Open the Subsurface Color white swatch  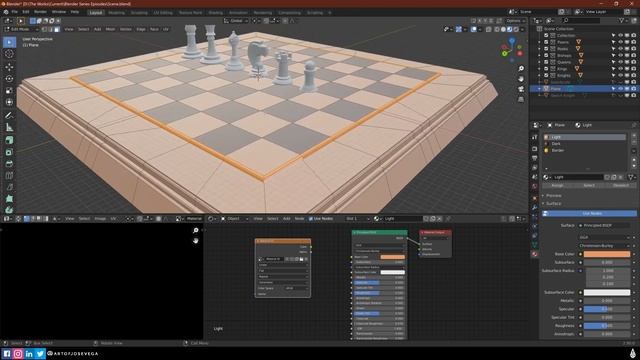pos(607,292)
